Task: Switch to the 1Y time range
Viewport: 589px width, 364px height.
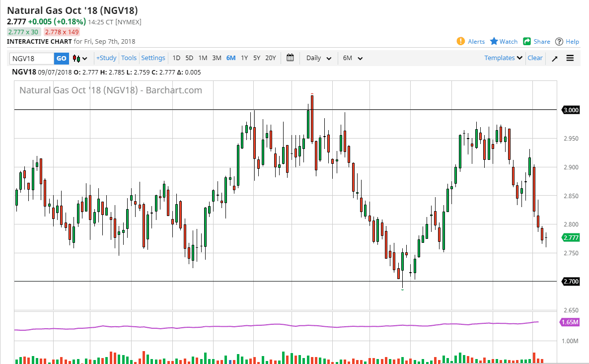Action: [x=244, y=58]
